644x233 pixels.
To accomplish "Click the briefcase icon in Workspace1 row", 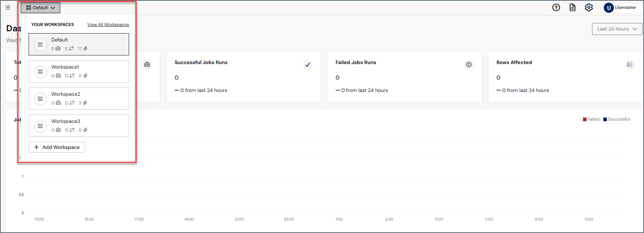I will point(58,76).
